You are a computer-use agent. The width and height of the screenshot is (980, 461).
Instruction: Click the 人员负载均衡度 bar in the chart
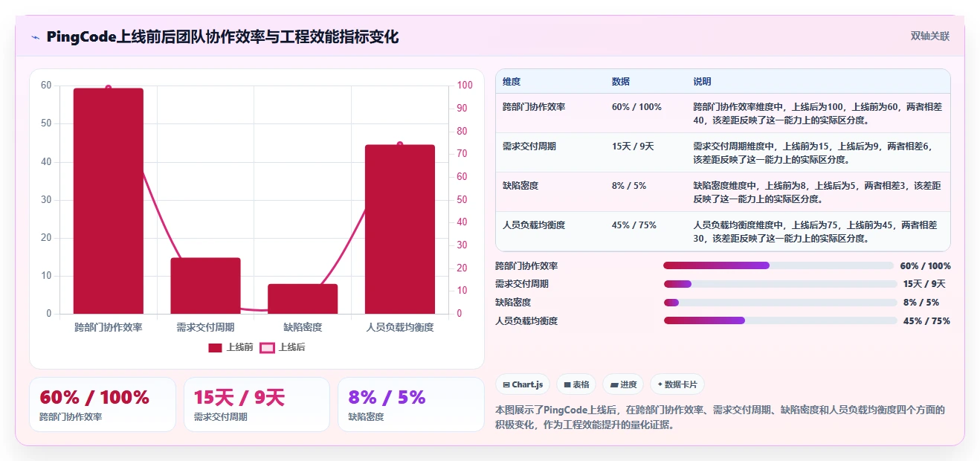pyautogui.click(x=400, y=229)
